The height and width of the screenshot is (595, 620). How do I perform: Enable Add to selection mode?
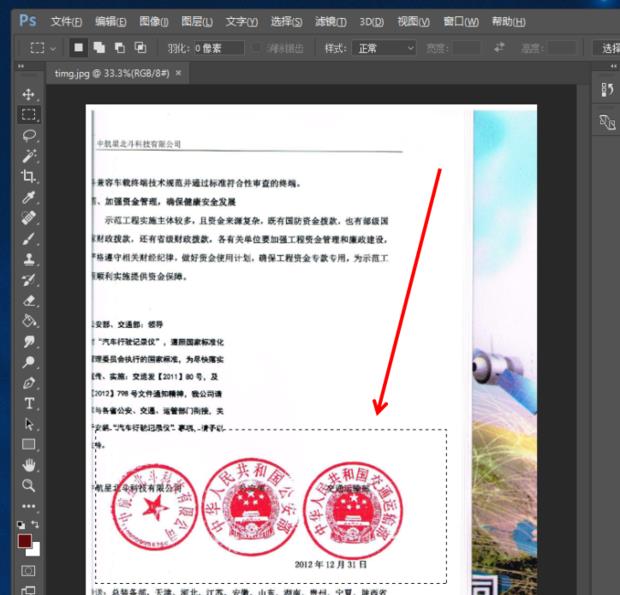tap(100, 48)
